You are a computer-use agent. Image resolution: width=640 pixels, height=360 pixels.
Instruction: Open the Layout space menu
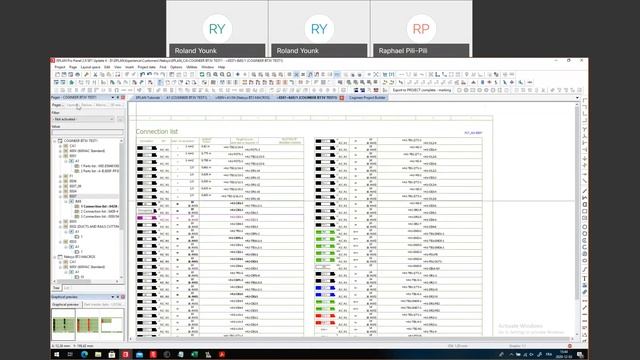90,67
